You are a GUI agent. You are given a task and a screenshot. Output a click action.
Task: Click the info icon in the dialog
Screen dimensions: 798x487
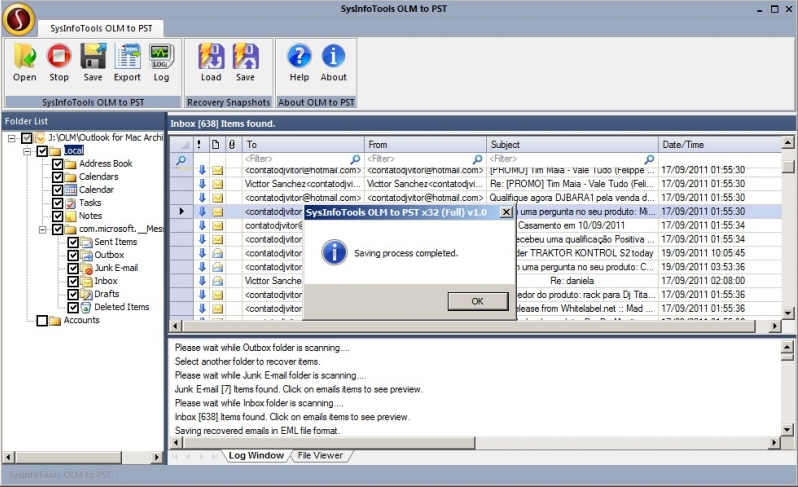[x=334, y=252]
